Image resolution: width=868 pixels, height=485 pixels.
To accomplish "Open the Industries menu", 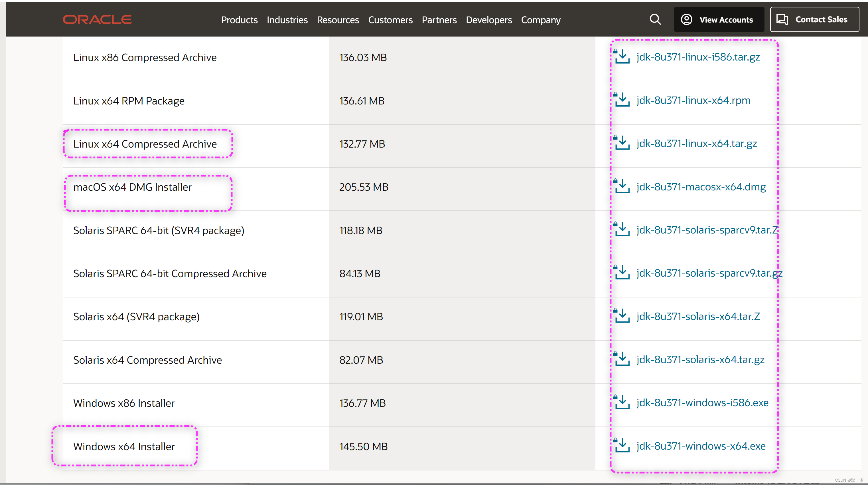I will pyautogui.click(x=287, y=20).
